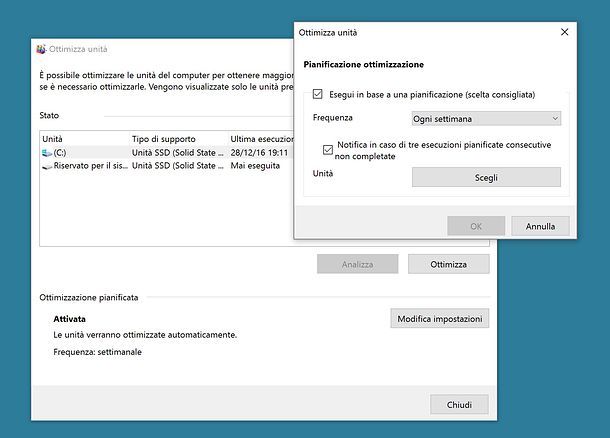Toggle 'Notifica in caso di tre esecuzioni' checkbox
Image resolution: width=610 pixels, height=438 pixels.
[328, 150]
